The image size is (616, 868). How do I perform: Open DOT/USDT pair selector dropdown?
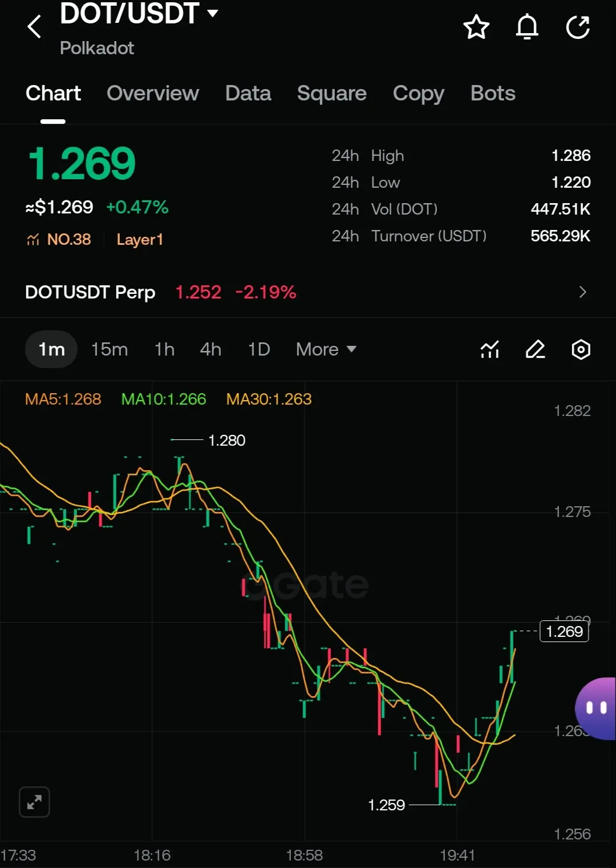point(213,13)
